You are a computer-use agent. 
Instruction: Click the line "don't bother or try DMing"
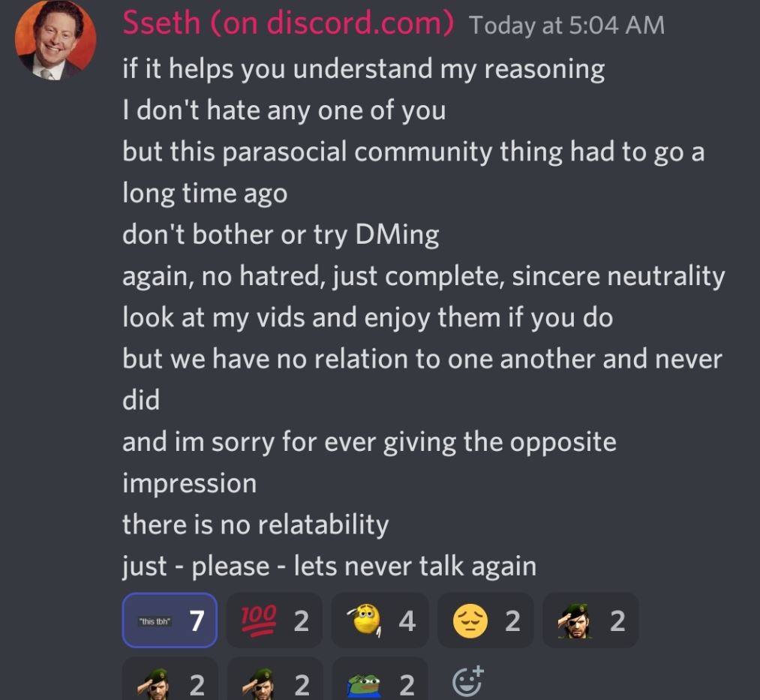(281, 235)
